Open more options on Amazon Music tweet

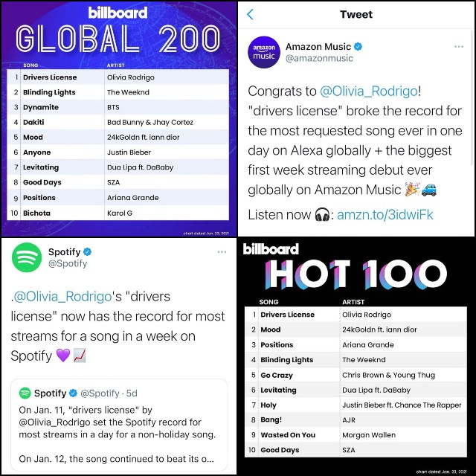(x=459, y=46)
